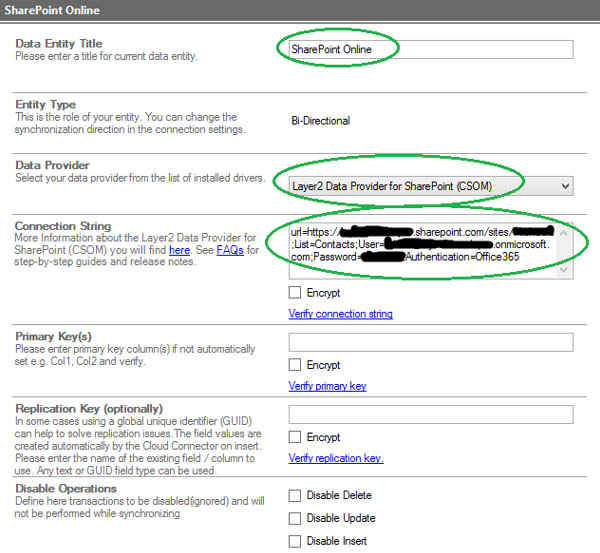Check the Disable Insert option
The height and width of the screenshot is (553, 600).
(295, 541)
